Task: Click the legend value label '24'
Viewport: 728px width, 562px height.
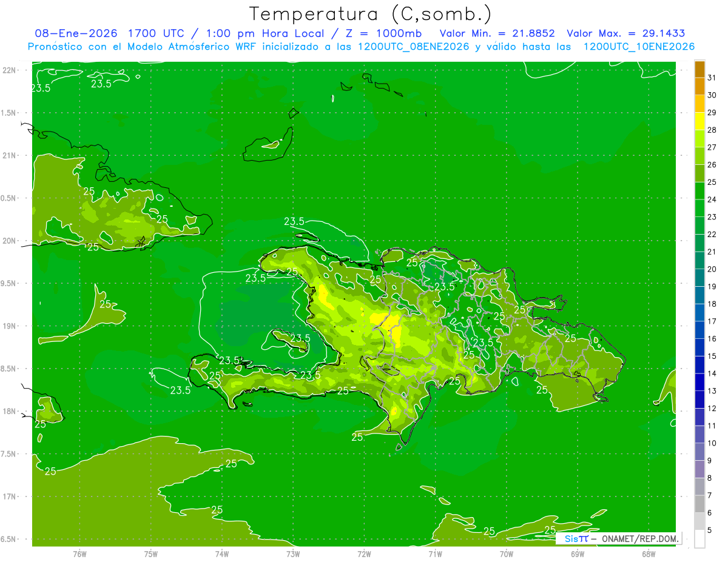Action: pos(712,199)
